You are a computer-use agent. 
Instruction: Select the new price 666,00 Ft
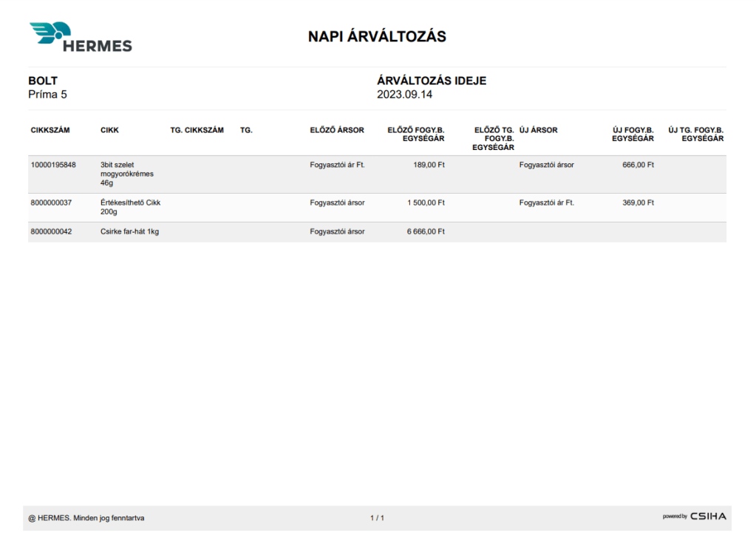pos(638,165)
